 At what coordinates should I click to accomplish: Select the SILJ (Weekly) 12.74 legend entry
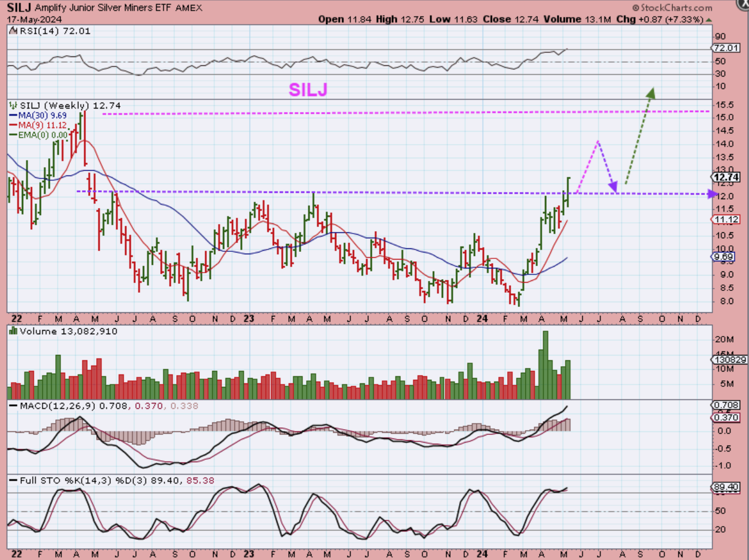(x=66, y=105)
